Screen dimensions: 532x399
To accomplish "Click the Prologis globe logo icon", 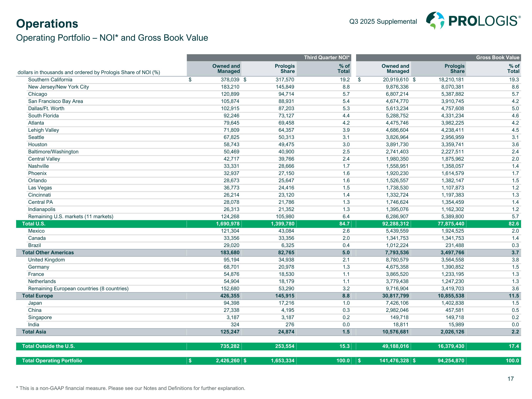I will 435,21.
